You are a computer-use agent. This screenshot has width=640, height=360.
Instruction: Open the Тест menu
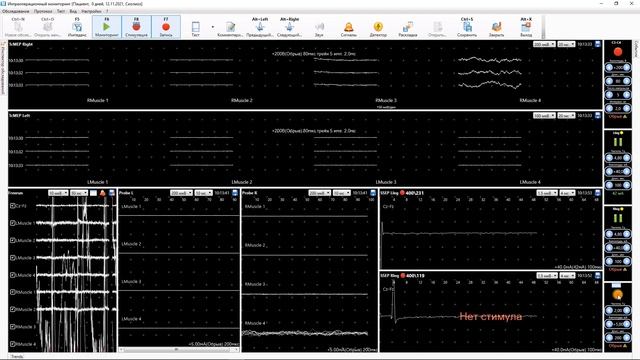click(x=61, y=11)
